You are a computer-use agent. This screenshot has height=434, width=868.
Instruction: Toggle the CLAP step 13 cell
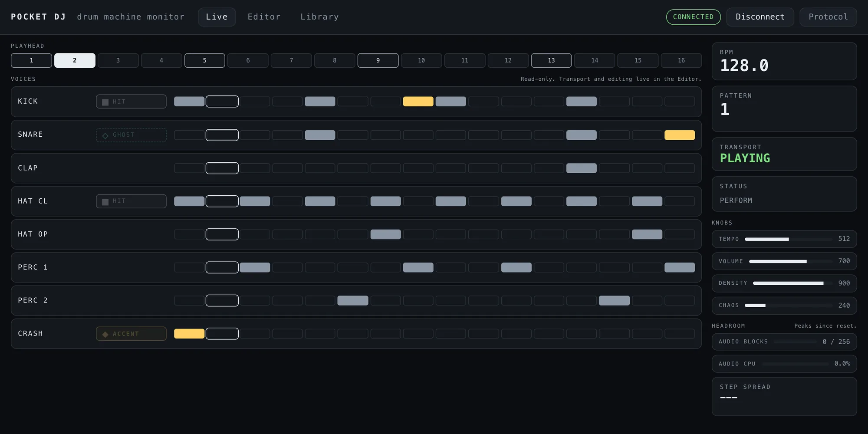click(582, 168)
